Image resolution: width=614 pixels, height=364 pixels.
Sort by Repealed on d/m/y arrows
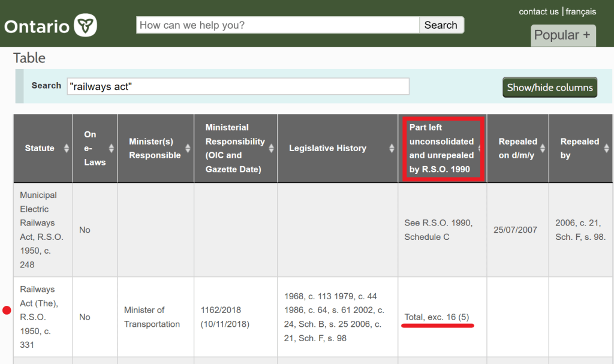point(542,149)
